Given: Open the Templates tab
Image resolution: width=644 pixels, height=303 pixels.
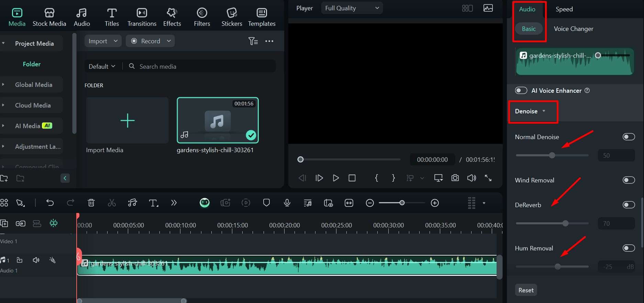Looking at the screenshot, I should coord(262,17).
